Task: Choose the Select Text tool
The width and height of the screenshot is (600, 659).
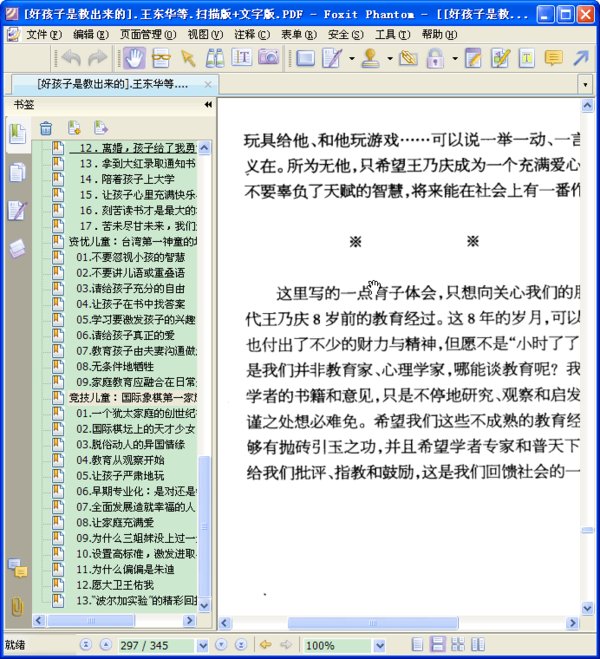Action: tap(242, 57)
